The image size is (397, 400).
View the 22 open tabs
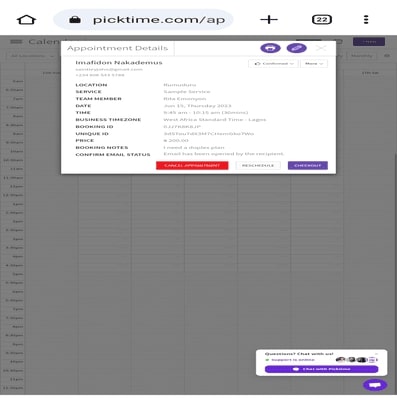point(322,20)
